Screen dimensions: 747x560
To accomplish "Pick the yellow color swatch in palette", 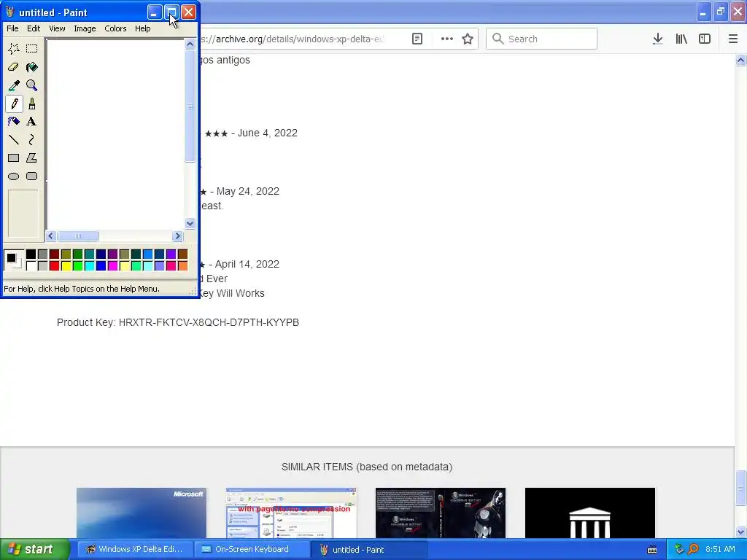I will (x=66, y=265).
